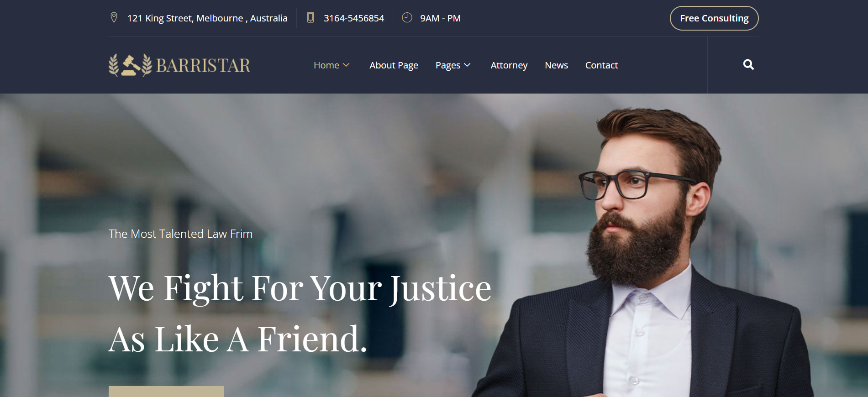Image resolution: width=868 pixels, height=397 pixels.
Task: Select the Home navigation label
Action: (326, 65)
